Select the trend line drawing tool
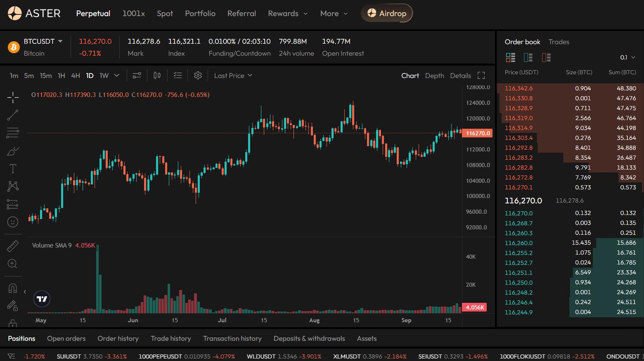The width and height of the screenshot is (644, 361). coord(13,115)
